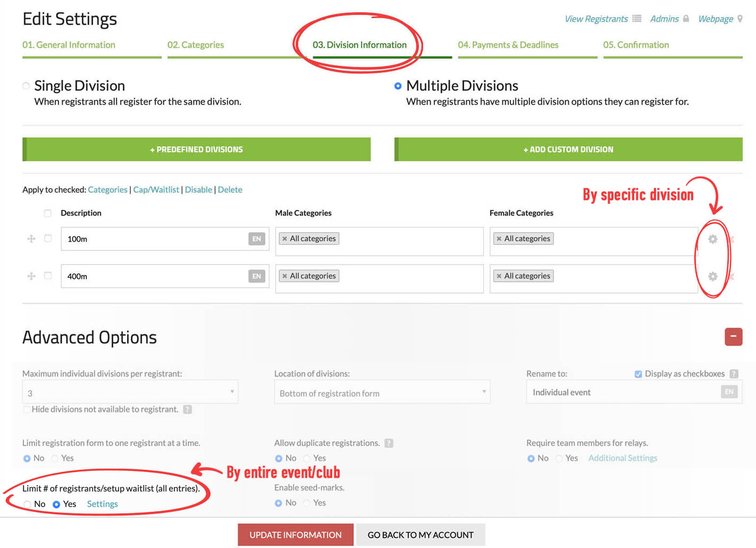Check the 100m division checkbox

coord(48,239)
